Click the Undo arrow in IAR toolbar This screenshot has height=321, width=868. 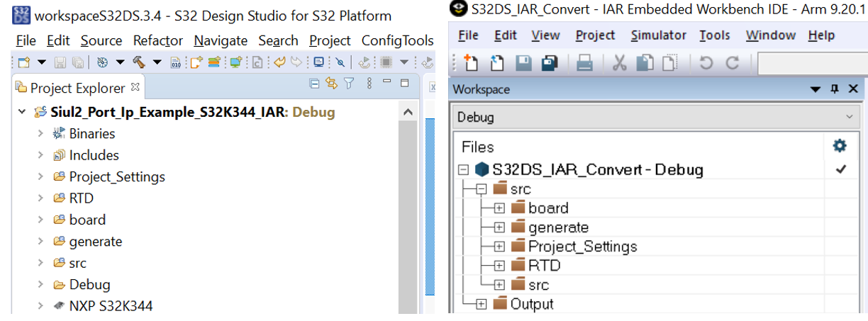point(706,64)
